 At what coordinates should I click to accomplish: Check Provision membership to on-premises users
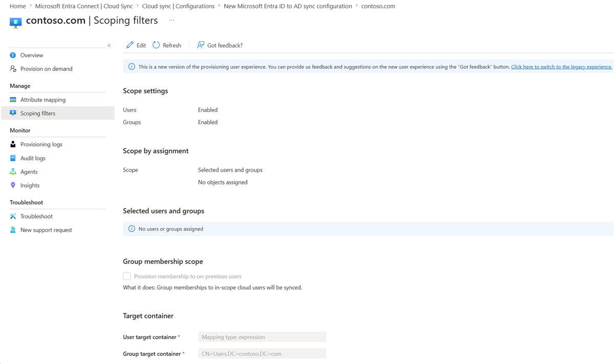point(127,276)
